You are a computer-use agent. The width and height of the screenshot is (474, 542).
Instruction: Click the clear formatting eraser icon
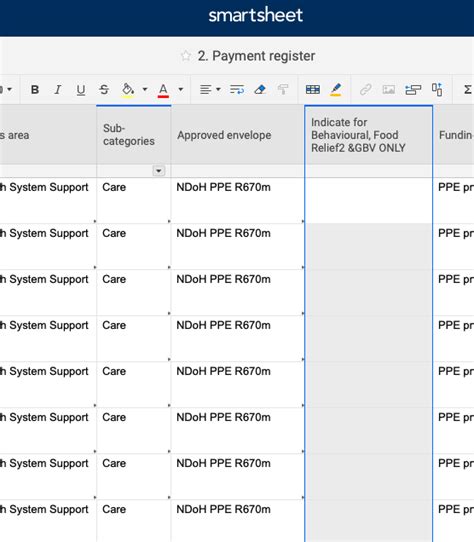tap(260, 90)
